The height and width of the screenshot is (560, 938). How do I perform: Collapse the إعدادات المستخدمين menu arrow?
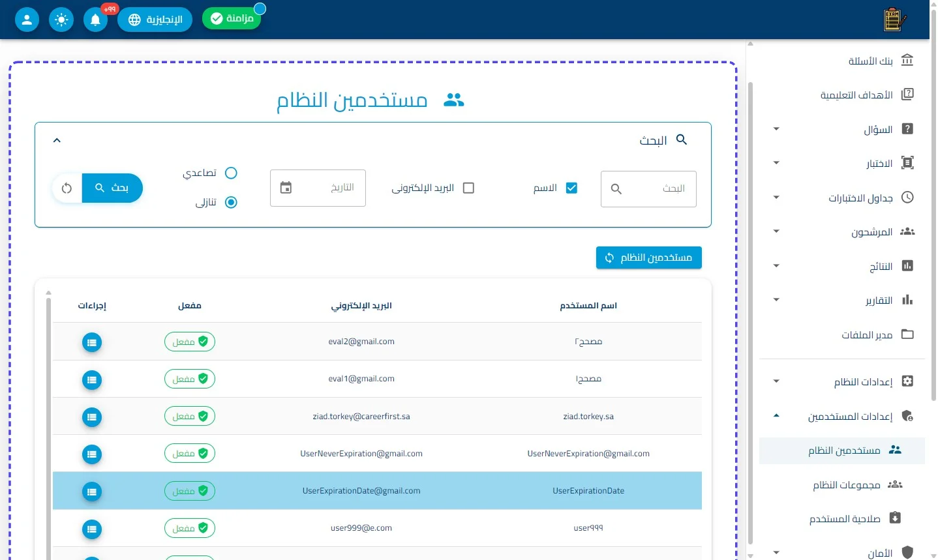[776, 415]
